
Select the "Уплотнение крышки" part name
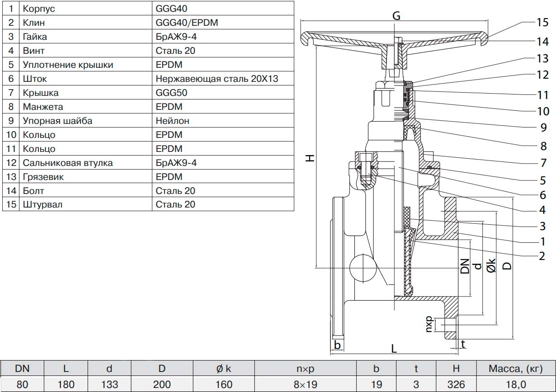67,65
